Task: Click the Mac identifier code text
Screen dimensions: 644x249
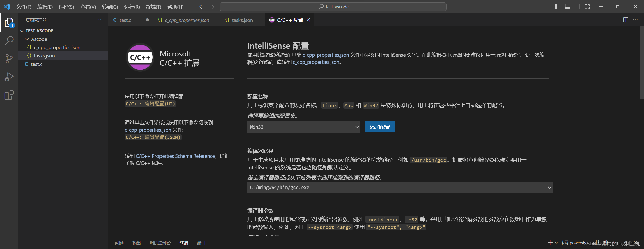Action: tap(348, 105)
